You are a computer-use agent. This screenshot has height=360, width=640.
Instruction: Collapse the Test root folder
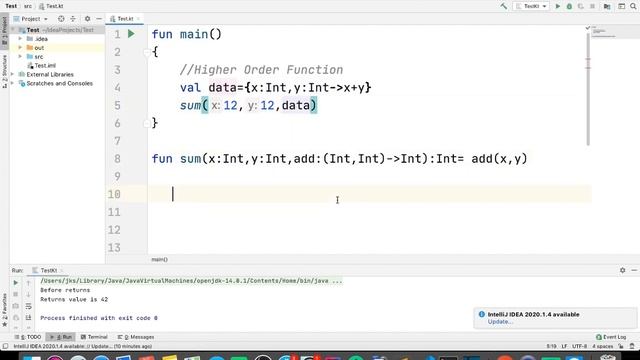click(13, 30)
